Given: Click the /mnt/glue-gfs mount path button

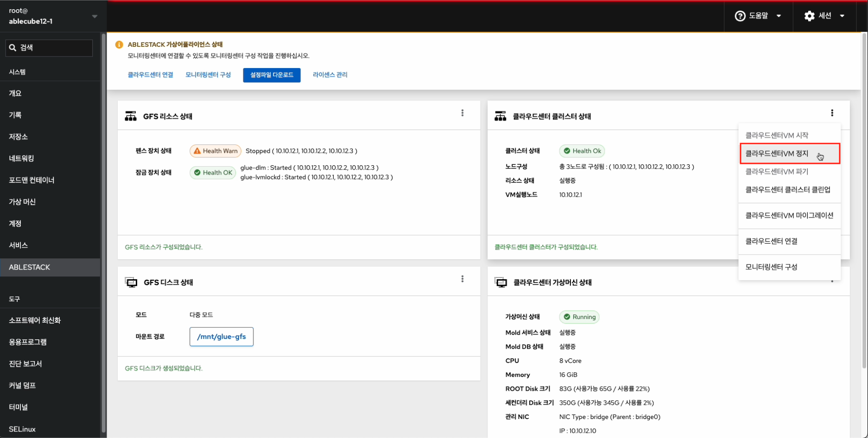Looking at the screenshot, I should (222, 337).
